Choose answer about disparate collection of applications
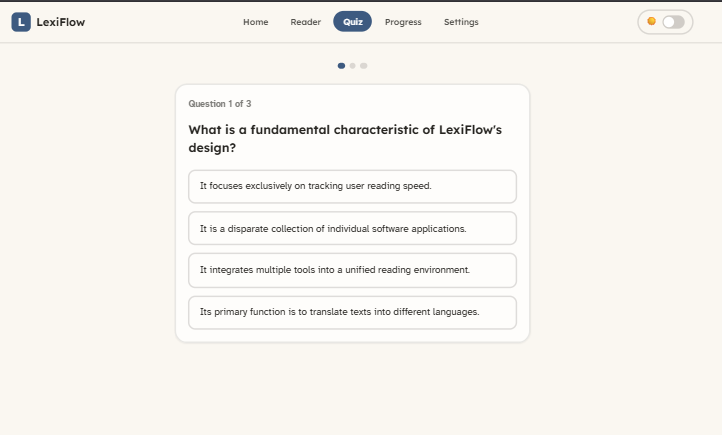Viewport: 722px width, 435px height. pos(352,228)
